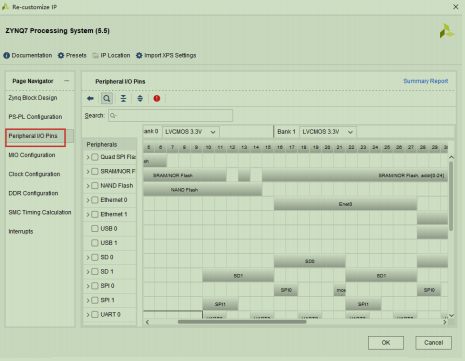Screen dimensions: 465x361
Task: Toggle the search magnifier toolbar icon
Action: (x=107, y=98)
